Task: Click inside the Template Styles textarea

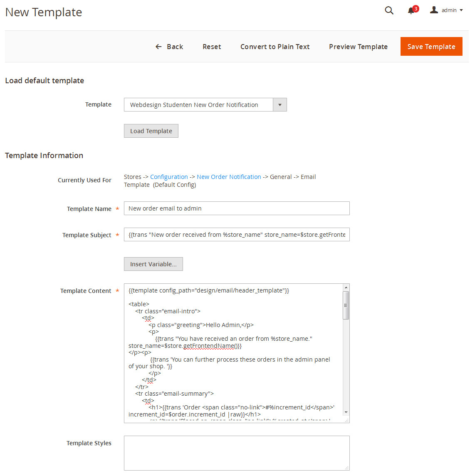Action: (237, 453)
